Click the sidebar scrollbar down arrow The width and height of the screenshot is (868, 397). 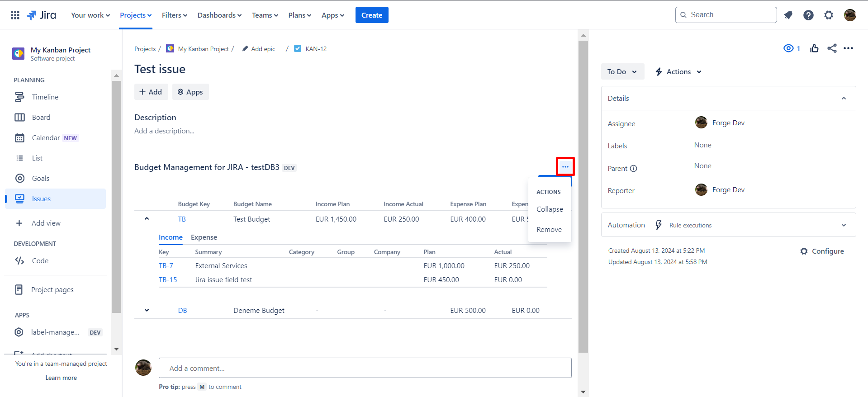click(116, 349)
